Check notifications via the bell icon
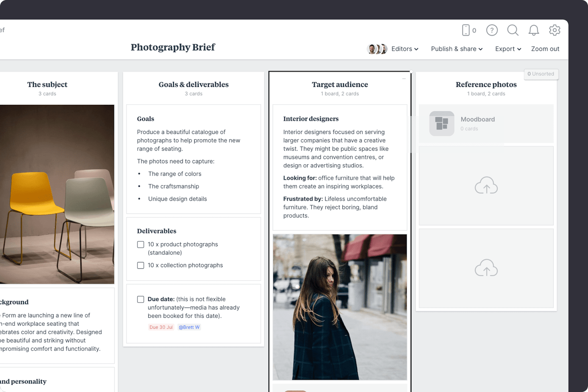588x392 pixels. pyautogui.click(x=534, y=30)
